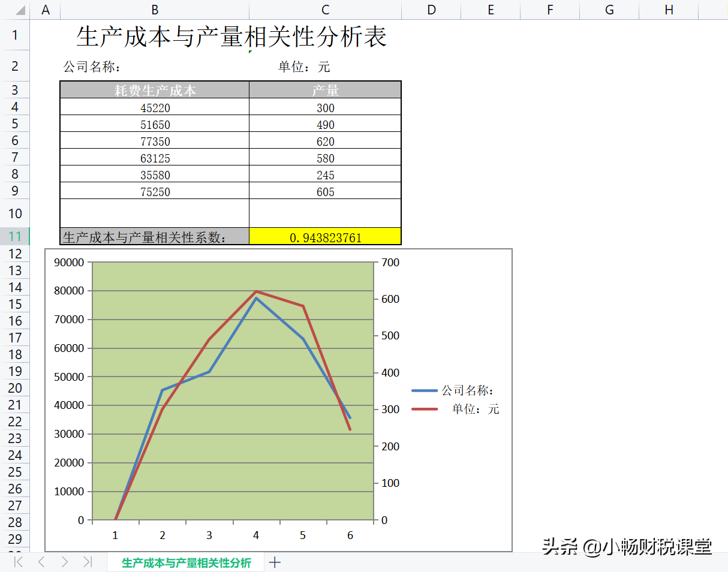Select column C header
Viewport: 728px width, 572px height.
[x=324, y=10]
